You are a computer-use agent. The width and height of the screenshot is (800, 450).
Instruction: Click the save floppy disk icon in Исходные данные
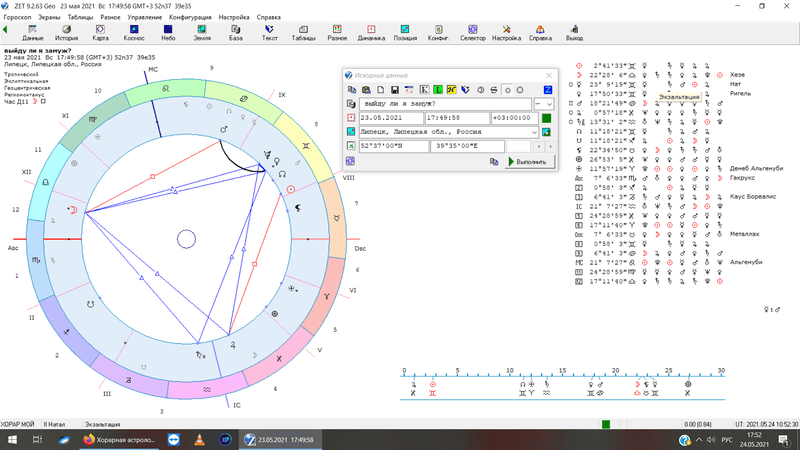pos(395,90)
